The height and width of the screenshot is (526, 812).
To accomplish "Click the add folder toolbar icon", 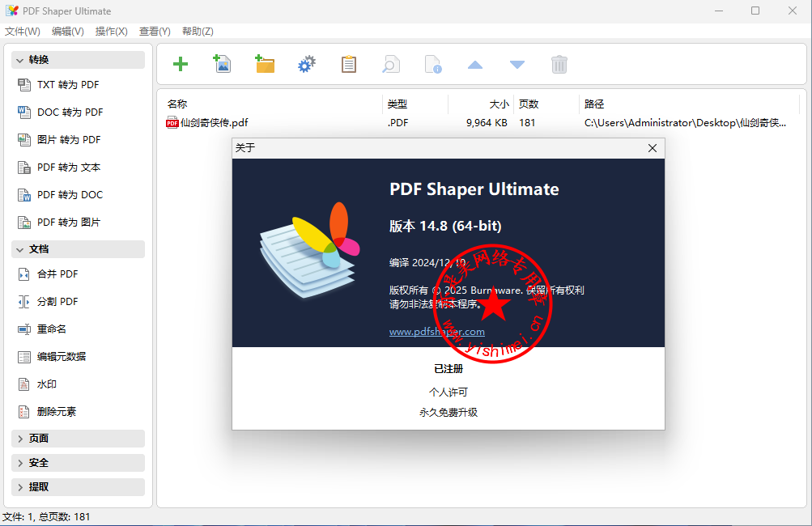I will tap(265, 64).
